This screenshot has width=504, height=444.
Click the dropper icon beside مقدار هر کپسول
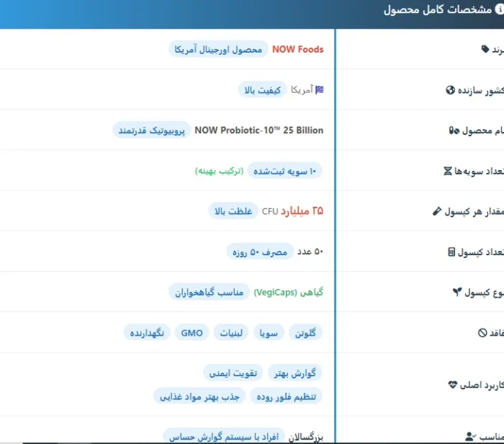[437, 211]
